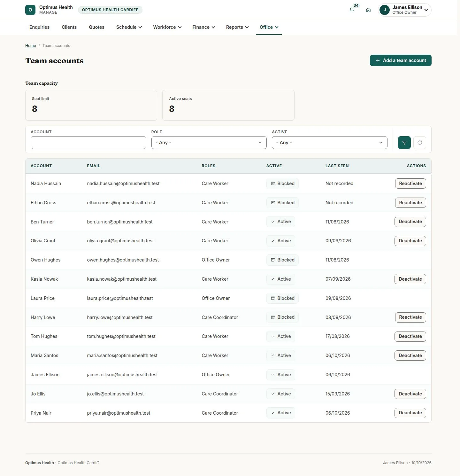Focus the Account search field
The image size is (460, 476).
[88, 143]
